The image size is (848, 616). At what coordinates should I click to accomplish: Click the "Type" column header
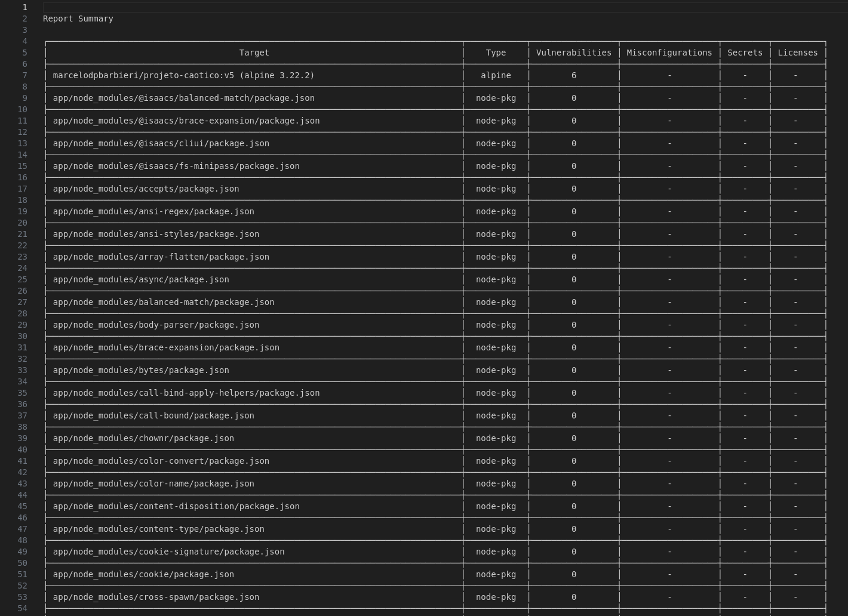[x=496, y=53]
